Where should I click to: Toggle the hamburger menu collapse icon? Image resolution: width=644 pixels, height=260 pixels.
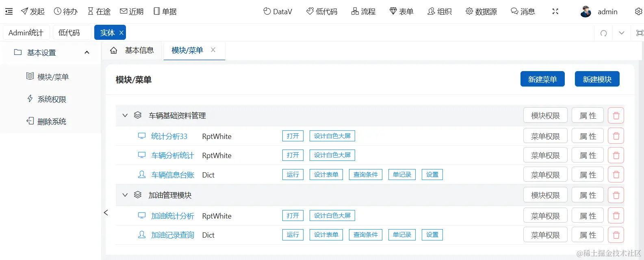click(9, 11)
